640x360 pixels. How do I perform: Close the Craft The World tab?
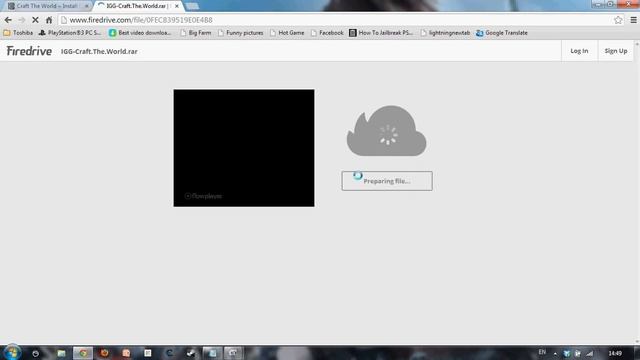87,6
